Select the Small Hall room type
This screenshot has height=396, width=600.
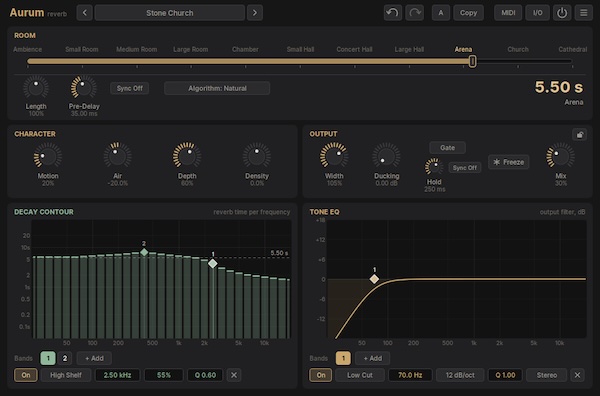click(x=300, y=49)
